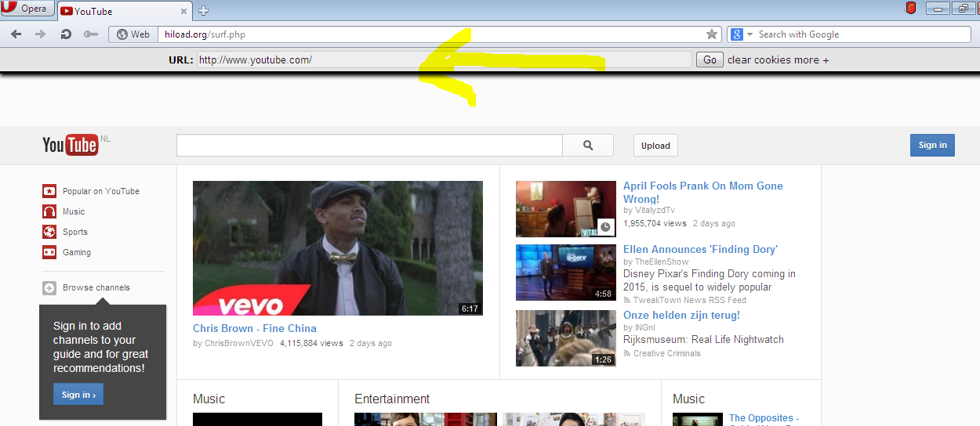Click the Browse channels plus icon

click(x=49, y=288)
